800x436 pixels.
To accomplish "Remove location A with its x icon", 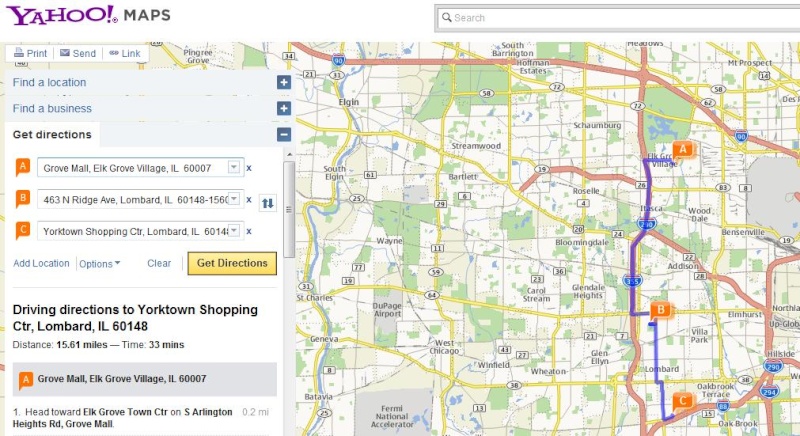I will 249,168.
